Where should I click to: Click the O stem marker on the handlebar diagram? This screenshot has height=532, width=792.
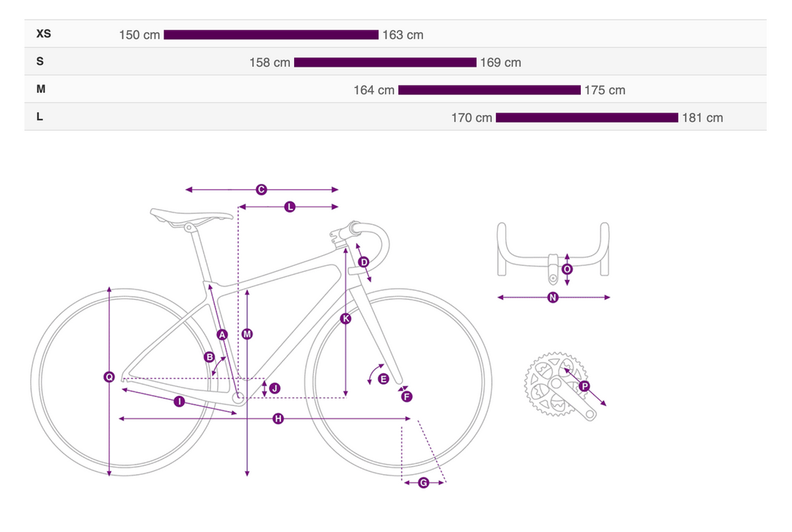(x=567, y=269)
